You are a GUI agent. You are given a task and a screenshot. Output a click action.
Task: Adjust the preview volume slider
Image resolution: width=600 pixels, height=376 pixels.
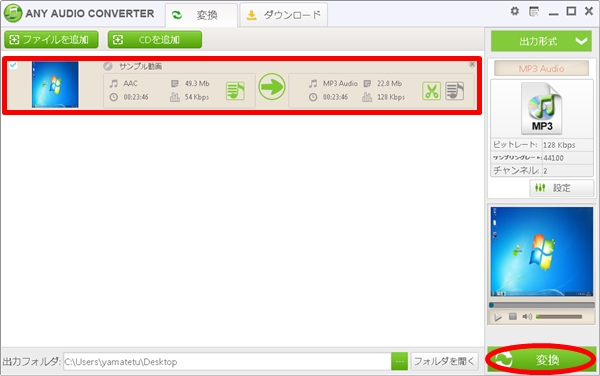559,317
